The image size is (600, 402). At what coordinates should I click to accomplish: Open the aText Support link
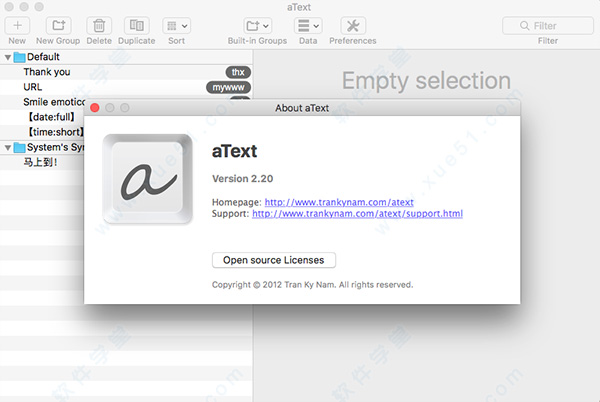357,214
